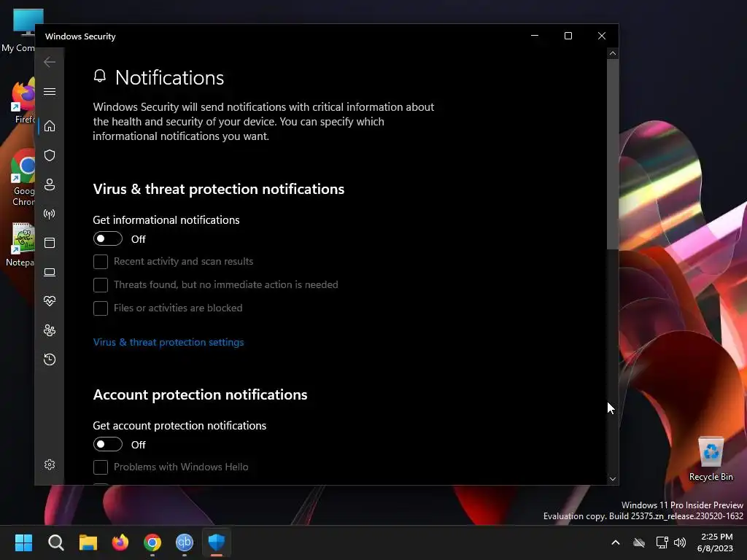Open Family options icon
Screen dimensions: 747x560
coord(50,330)
